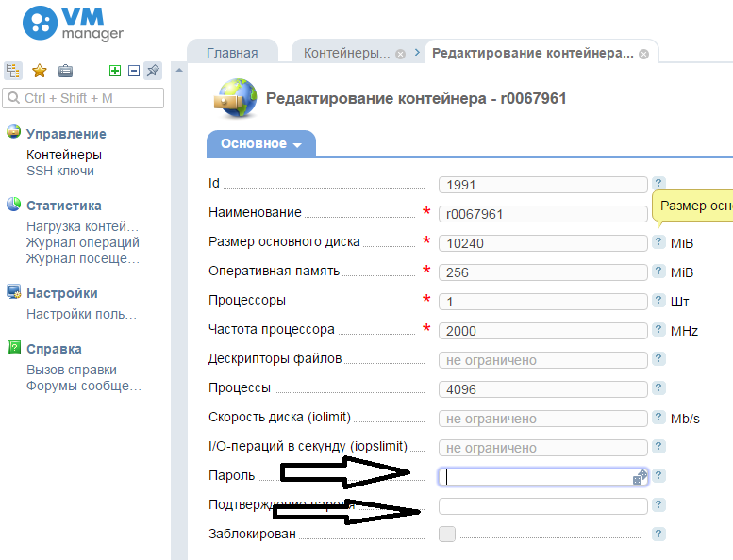Screen dimensions: 733x560
Task: Close the Контейнеры… tab
Action: [401, 54]
